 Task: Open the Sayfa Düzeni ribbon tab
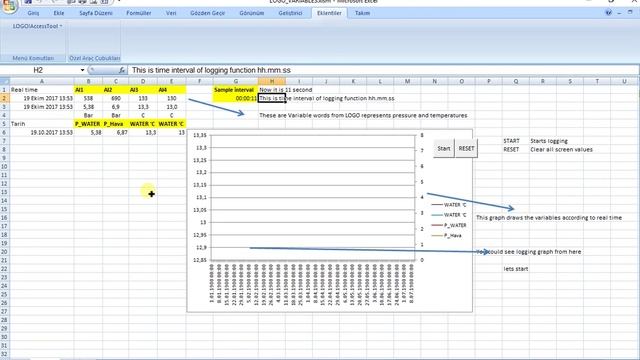click(x=96, y=13)
